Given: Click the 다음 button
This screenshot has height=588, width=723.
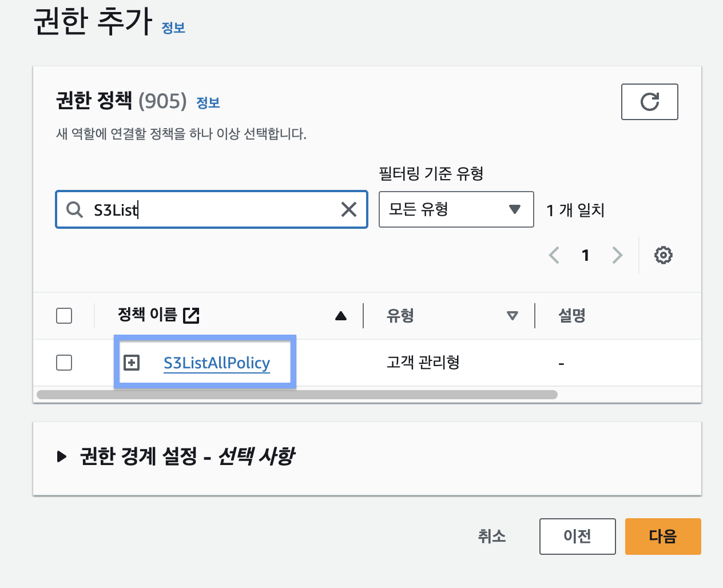Looking at the screenshot, I should (x=662, y=537).
